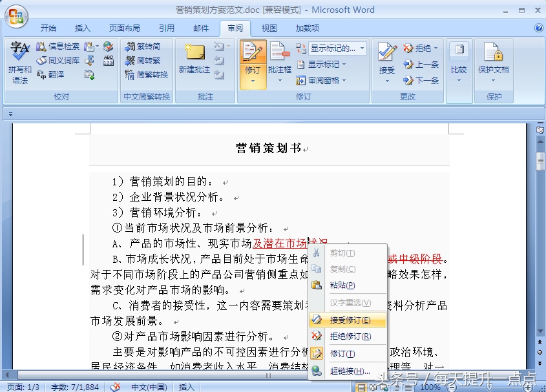Expand the 比较 dropdown arrow
The width and height of the screenshot is (546, 392).
pyautogui.click(x=459, y=81)
